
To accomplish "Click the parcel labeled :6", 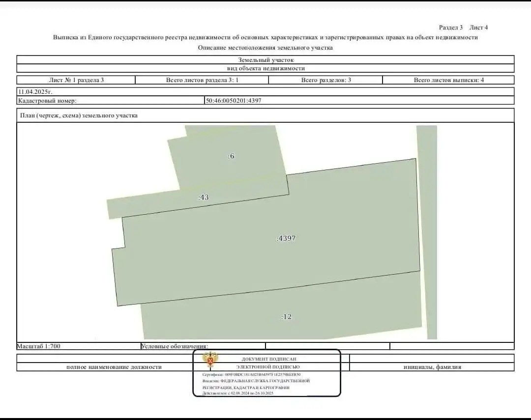I will click(230, 156).
